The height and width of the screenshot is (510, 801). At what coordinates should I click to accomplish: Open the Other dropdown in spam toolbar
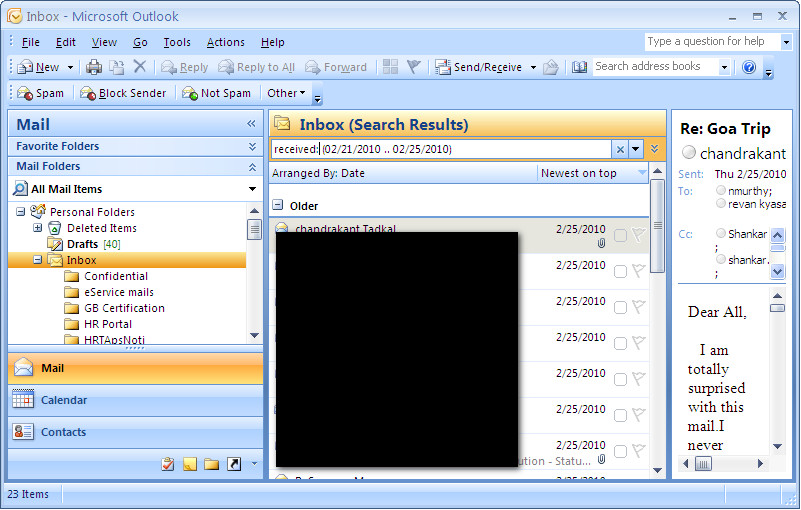pyautogui.click(x=286, y=93)
